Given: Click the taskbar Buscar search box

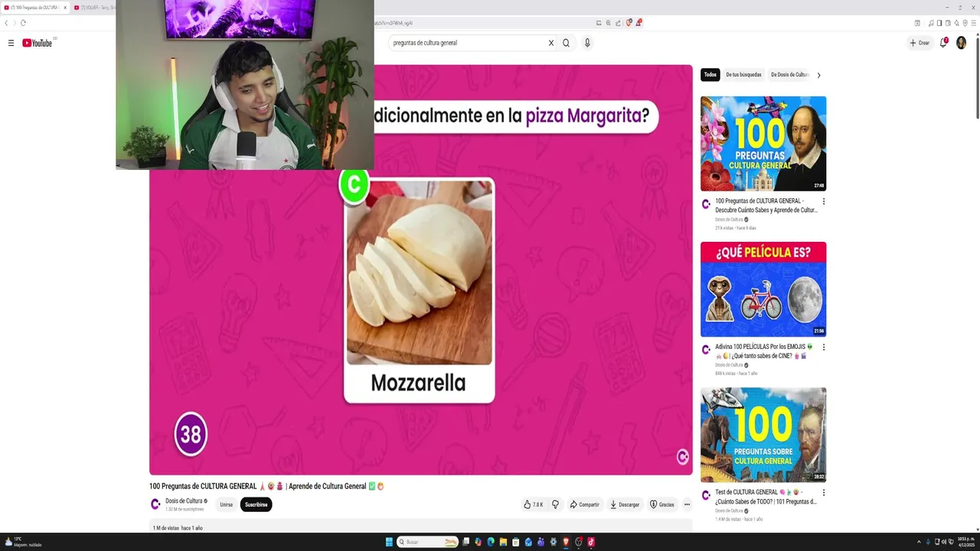Looking at the screenshot, I should [x=427, y=542].
